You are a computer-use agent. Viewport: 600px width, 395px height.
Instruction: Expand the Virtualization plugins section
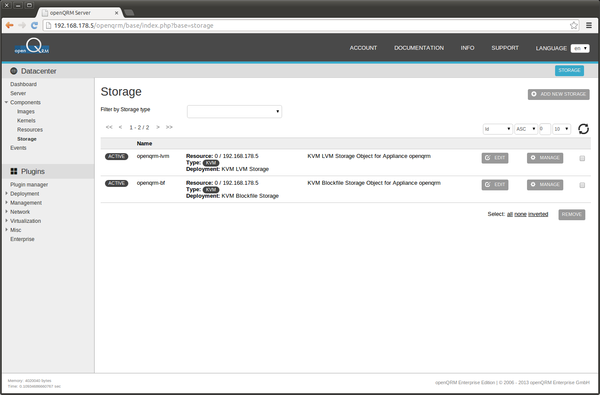tap(7, 220)
